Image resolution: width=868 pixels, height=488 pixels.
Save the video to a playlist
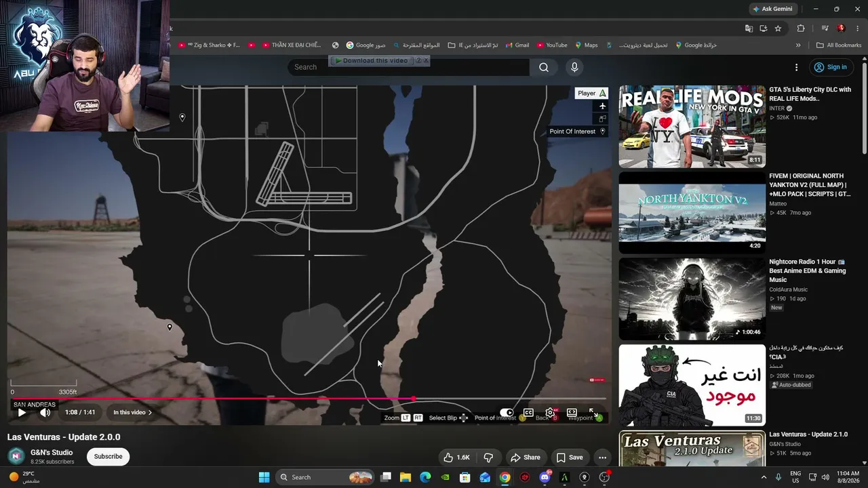click(570, 457)
